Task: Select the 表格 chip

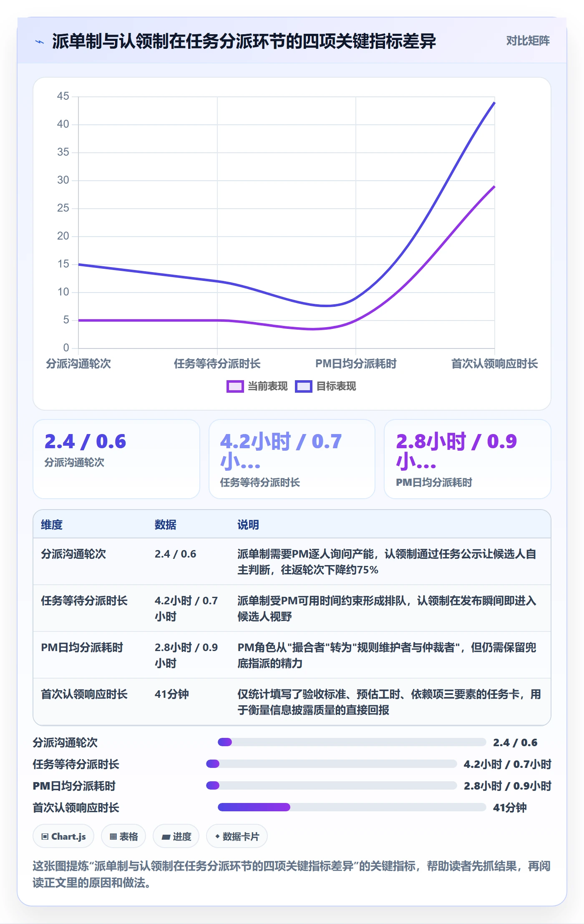Action: (123, 836)
